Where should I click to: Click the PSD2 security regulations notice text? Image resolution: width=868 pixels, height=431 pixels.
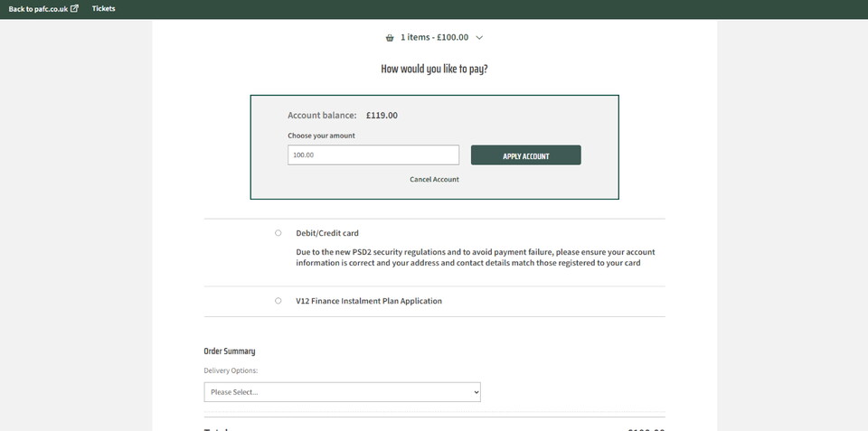[x=476, y=258]
